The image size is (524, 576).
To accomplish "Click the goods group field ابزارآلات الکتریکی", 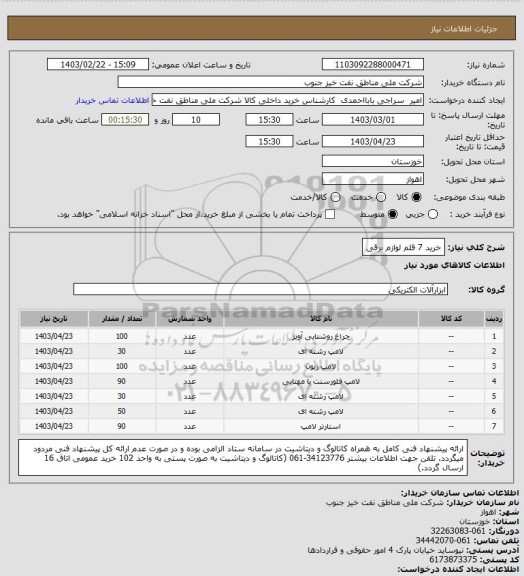I will [x=261, y=289].
